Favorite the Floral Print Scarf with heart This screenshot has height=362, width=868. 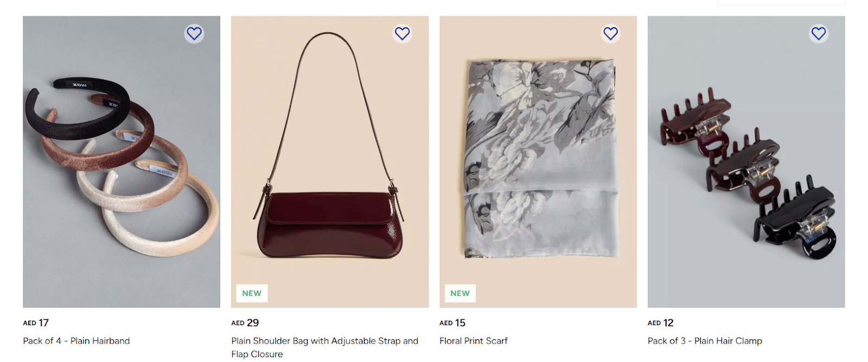[x=610, y=34]
